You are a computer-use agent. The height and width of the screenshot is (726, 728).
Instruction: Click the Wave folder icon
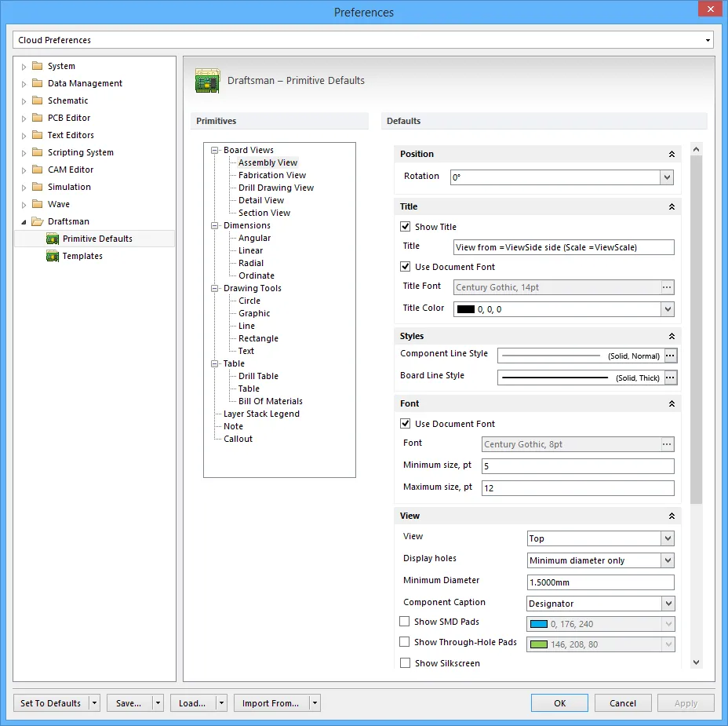coord(37,204)
